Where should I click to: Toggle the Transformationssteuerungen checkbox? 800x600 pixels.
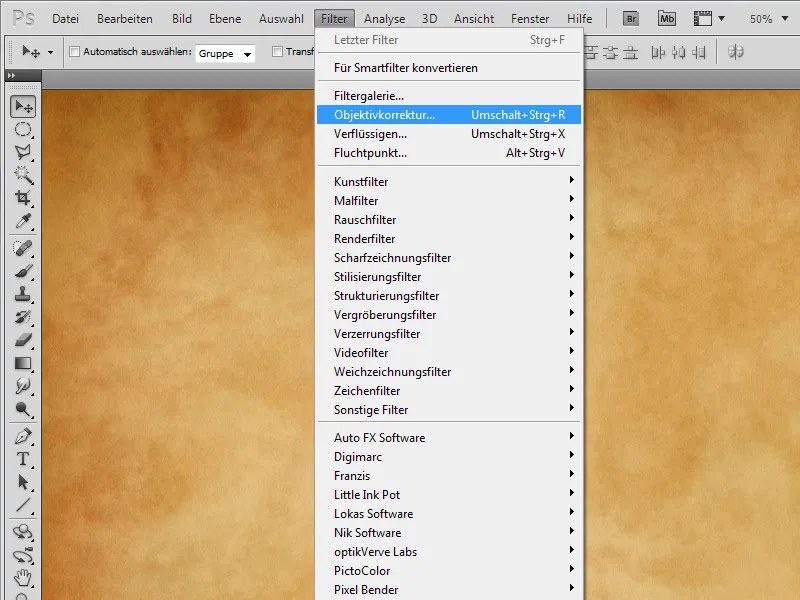tap(278, 52)
